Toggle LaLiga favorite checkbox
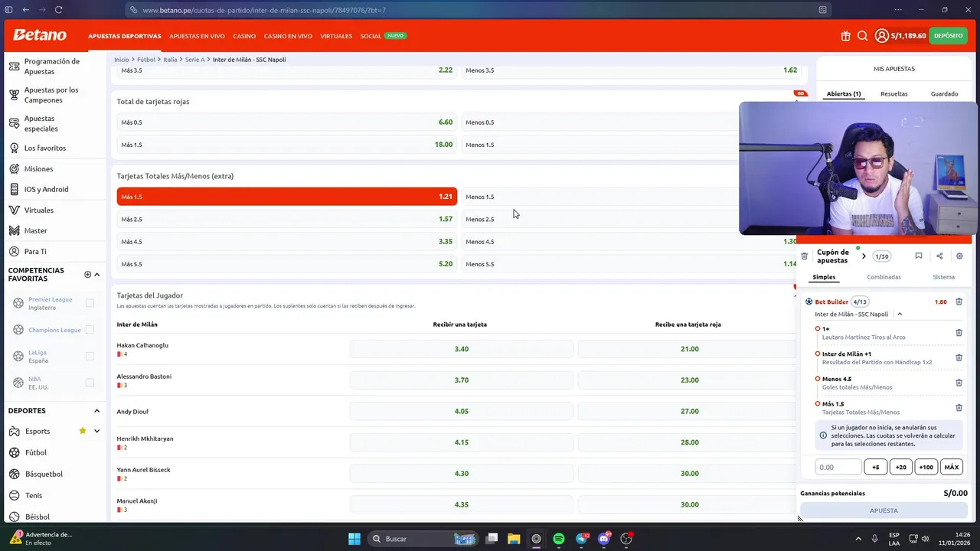Viewport: 980px width, 551px height. pyautogui.click(x=90, y=356)
